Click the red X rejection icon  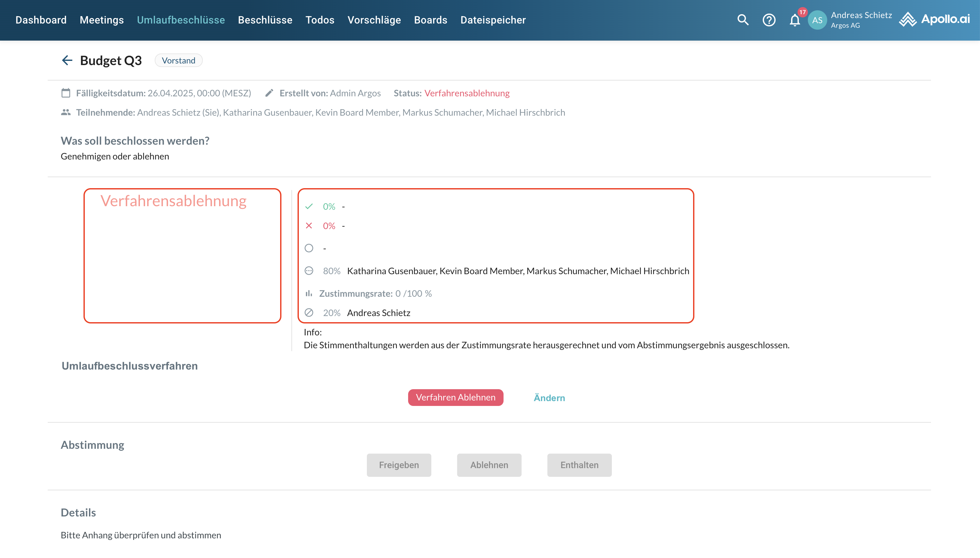click(309, 226)
